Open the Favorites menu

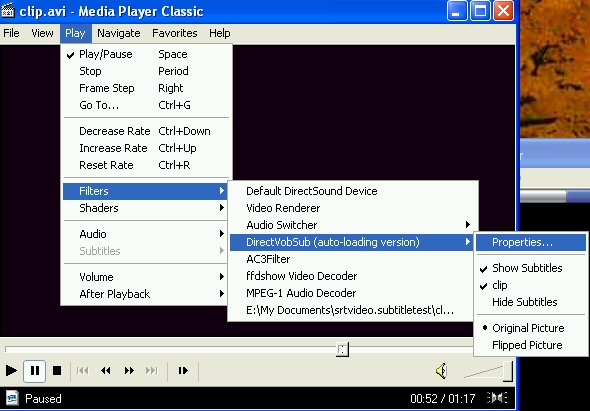[x=175, y=33]
